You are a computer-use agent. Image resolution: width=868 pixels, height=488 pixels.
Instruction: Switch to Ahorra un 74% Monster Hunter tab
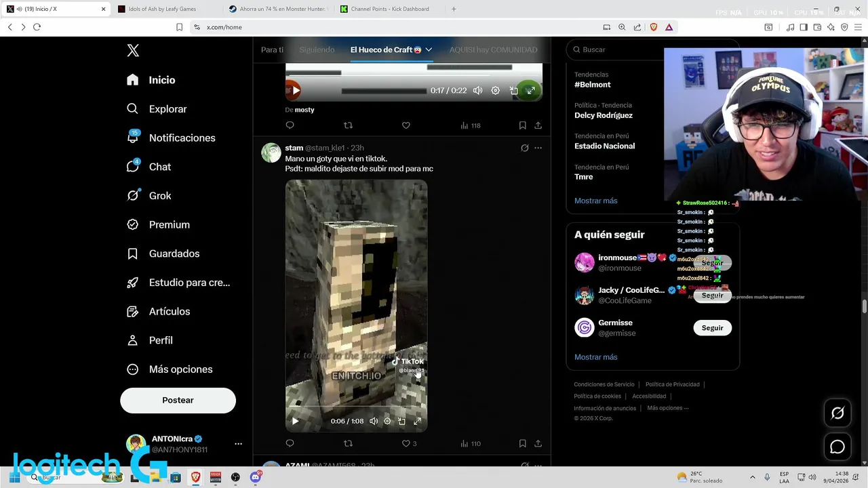(x=278, y=9)
